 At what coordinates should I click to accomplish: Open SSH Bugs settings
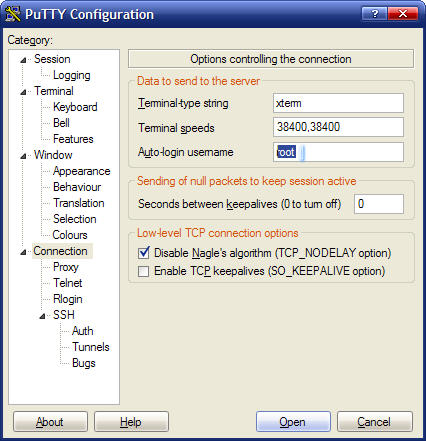point(84,363)
